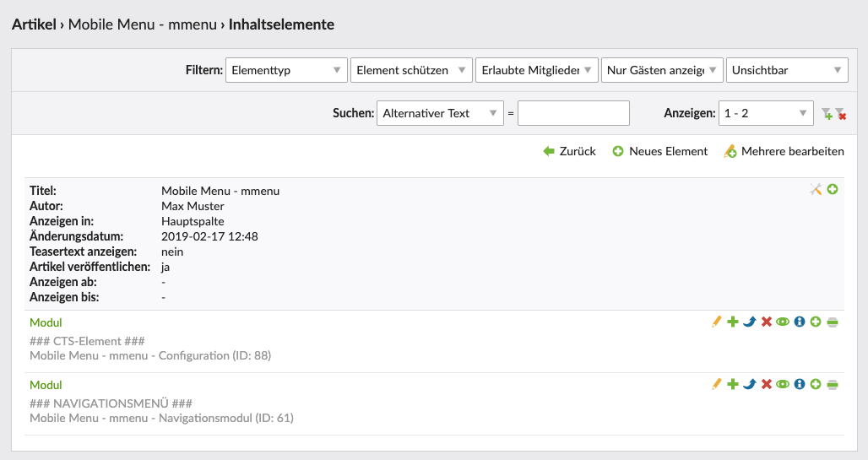
Task: Apply the filter with the funnel-plus icon
Action: tap(827, 113)
